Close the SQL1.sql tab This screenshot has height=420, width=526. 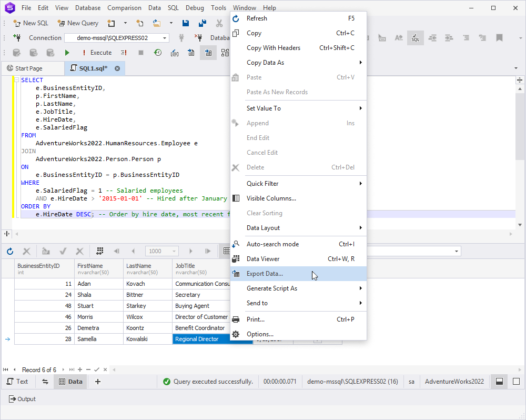[117, 68]
